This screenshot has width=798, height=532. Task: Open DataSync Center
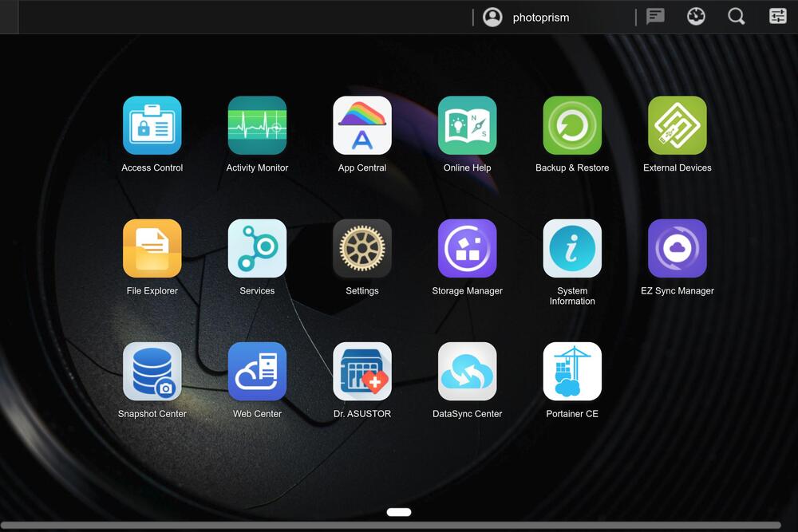[468, 371]
